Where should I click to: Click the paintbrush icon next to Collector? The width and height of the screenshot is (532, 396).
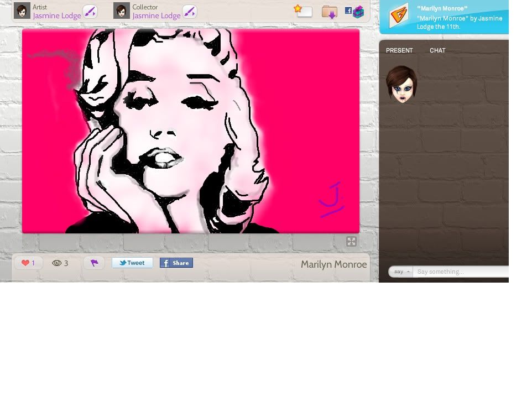[x=190, y=12]
